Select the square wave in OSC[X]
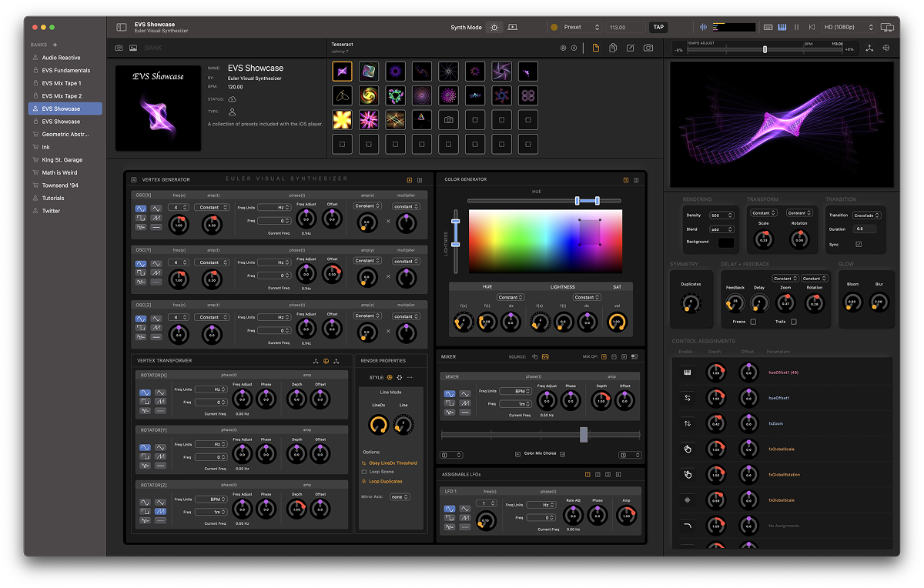 pyautogui.click(x=141, y=218)
